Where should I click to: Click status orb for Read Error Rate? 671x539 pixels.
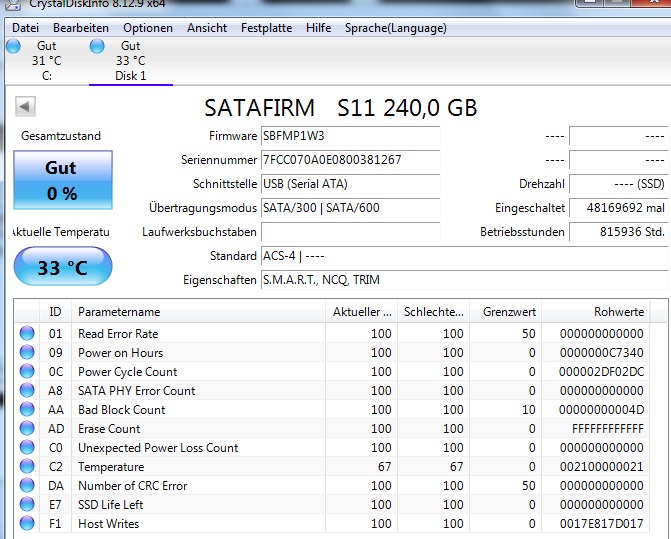[x=27, y=333]
